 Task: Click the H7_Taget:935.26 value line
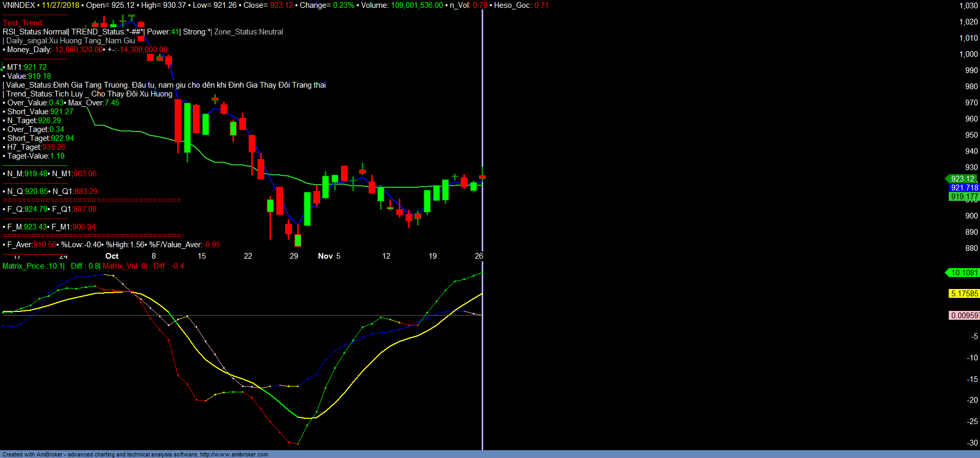click(36, 147)
